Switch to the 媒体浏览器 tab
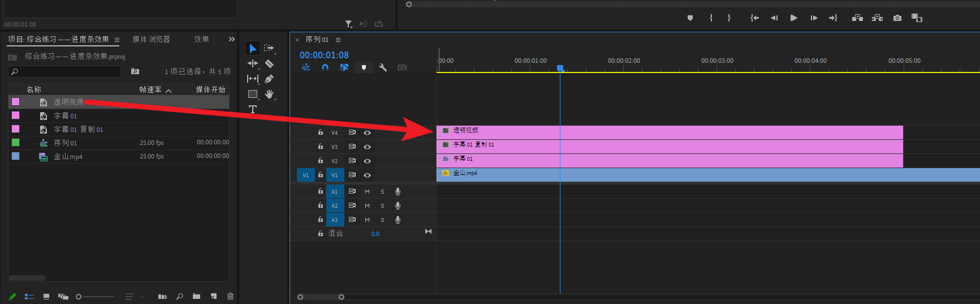This screenshot has height=304, width=980. pos(151,39)
